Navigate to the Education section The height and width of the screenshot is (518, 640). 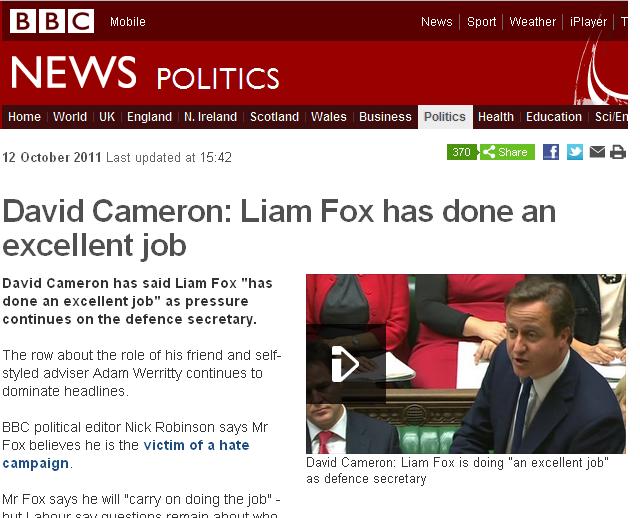tap(553, 117)
